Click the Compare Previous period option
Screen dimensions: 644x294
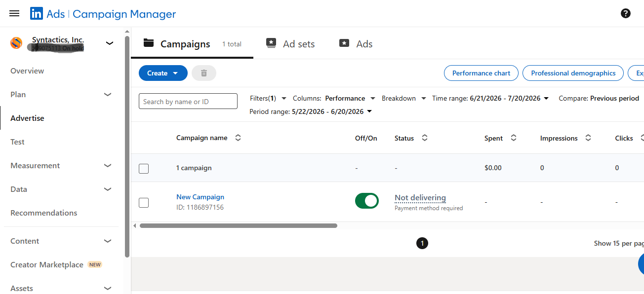(x=599, y=98)
